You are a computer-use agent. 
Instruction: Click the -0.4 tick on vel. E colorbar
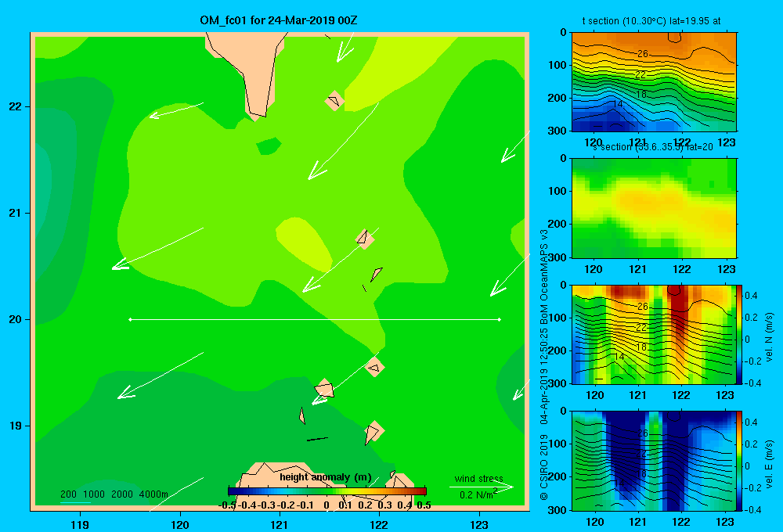pyautogui.click(x=752, y=509)
